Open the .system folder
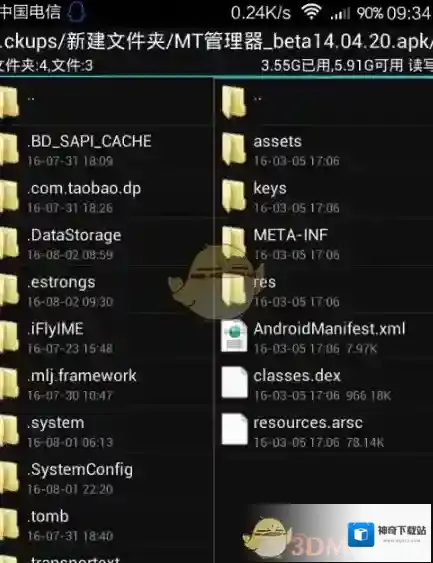 click(x=107, y=431)
